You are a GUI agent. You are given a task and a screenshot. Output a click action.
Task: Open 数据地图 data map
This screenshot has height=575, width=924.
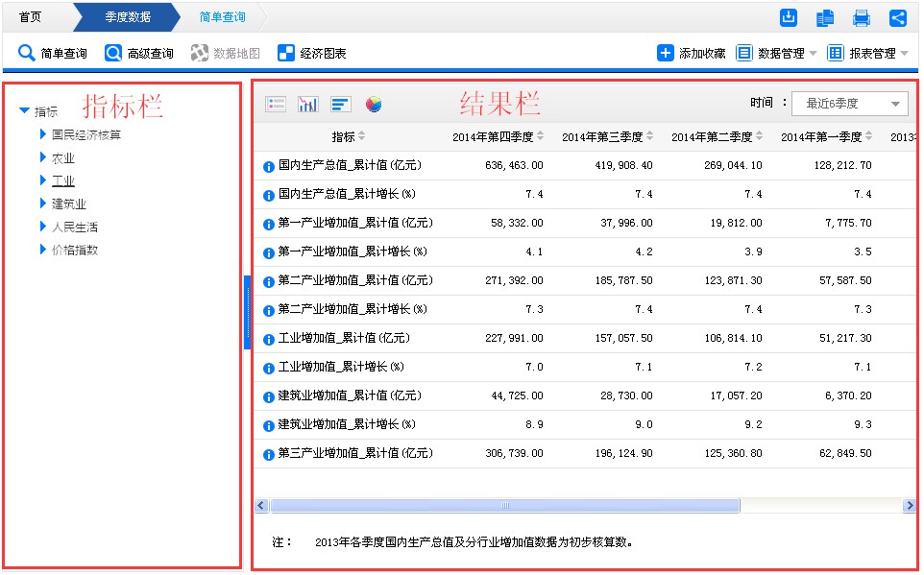click(x=225, y=53)
